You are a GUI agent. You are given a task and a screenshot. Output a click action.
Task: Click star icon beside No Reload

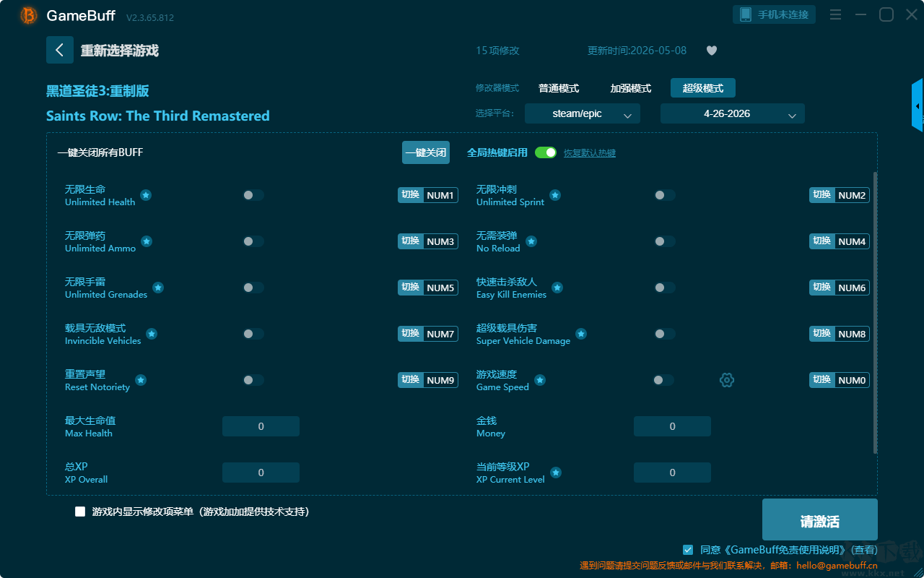pyautogui.click(x=531, y=241)
